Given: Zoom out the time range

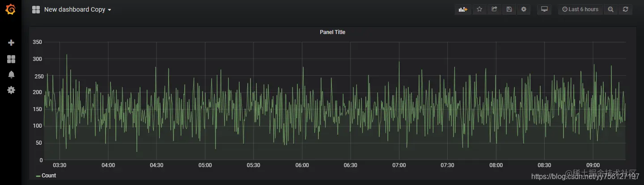Looking at the screenshot, I should [610, 9].
